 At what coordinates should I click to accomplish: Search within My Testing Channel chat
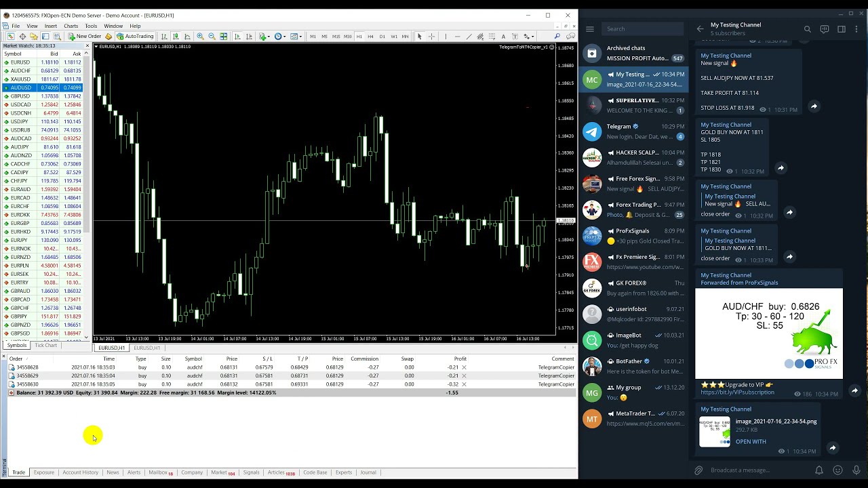tap(808, 29)
